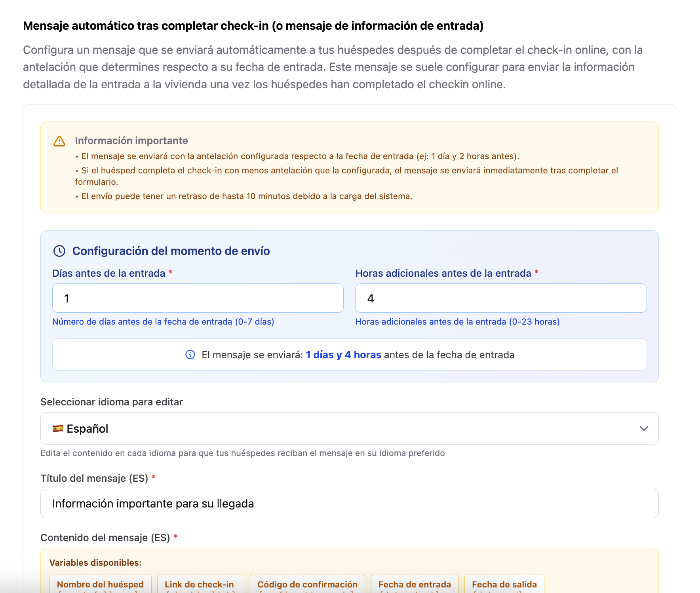Focus the Días antes de la entrada field

[198, 298]
